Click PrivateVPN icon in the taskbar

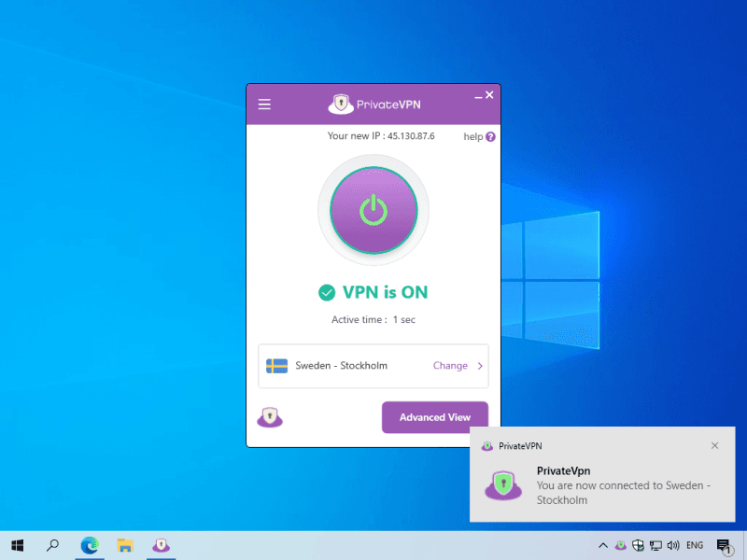click(x=161, y=545)
